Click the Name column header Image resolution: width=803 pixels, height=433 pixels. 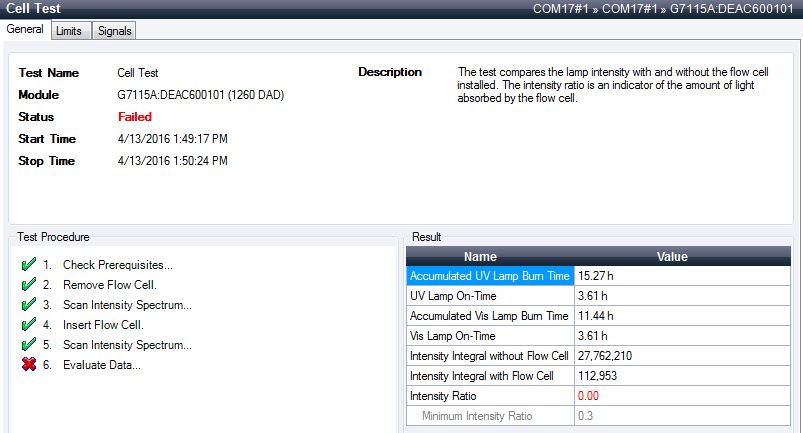coord(490,257)
